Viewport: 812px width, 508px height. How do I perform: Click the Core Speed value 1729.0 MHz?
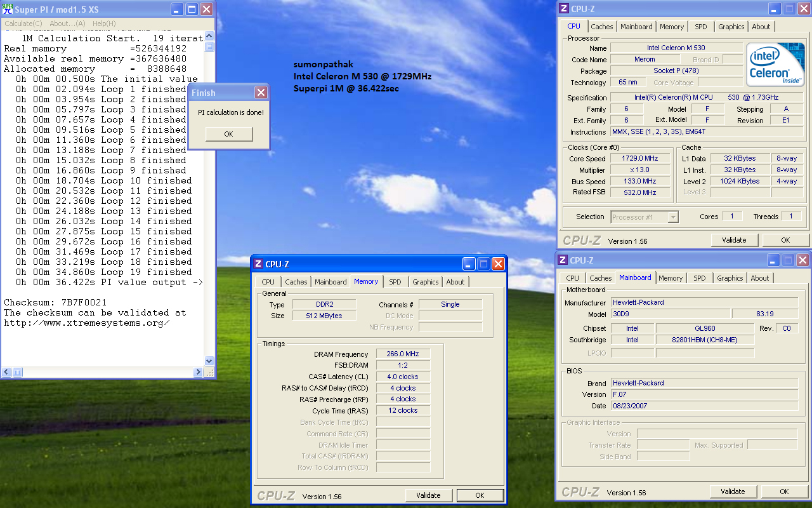click(640, 159)
